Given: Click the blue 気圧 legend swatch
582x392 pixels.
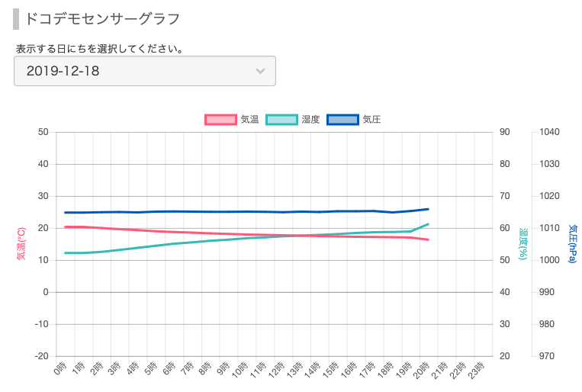Looking at the screenshot, I should (x=342, y=120).
